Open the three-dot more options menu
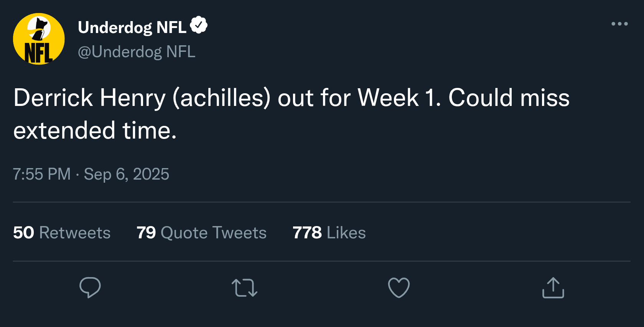The height and width of the screenshot is (327, 644). 619,24
